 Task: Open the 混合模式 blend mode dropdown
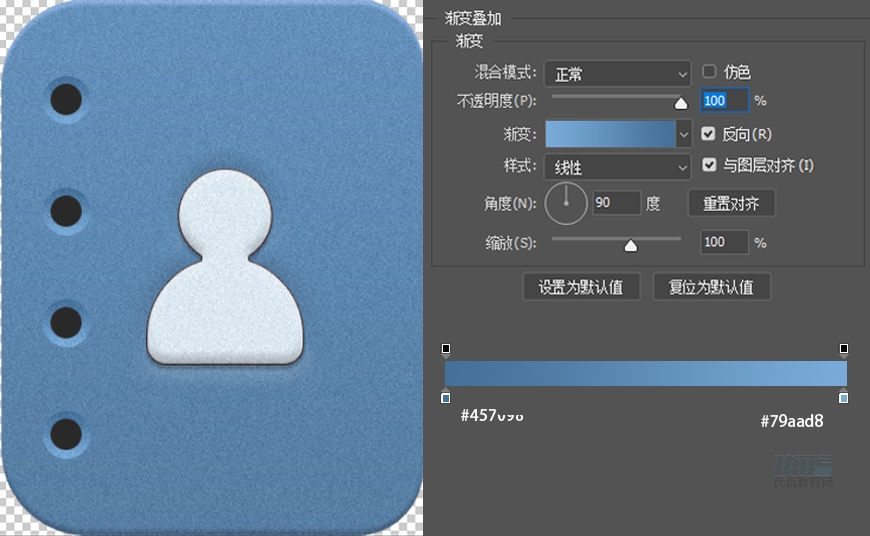click(x=618, y=74)
